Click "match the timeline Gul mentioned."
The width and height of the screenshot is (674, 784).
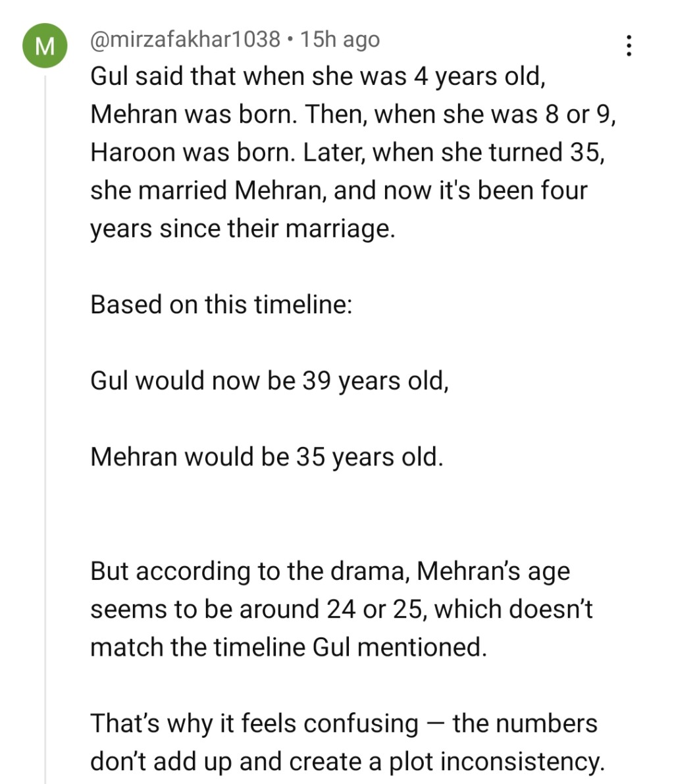288,647
